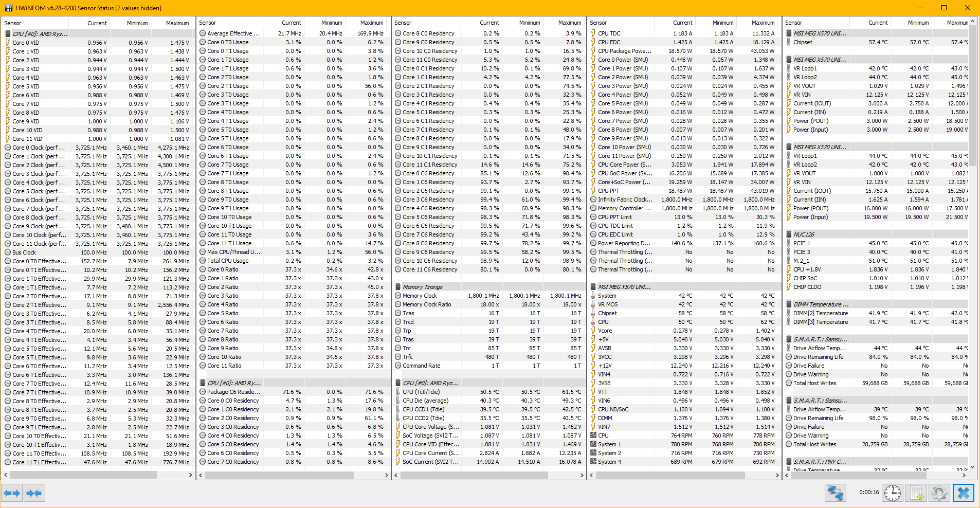Select the Core 0 T0 Usage row
The width and height of the screenshot is (980, 508).
293,42
